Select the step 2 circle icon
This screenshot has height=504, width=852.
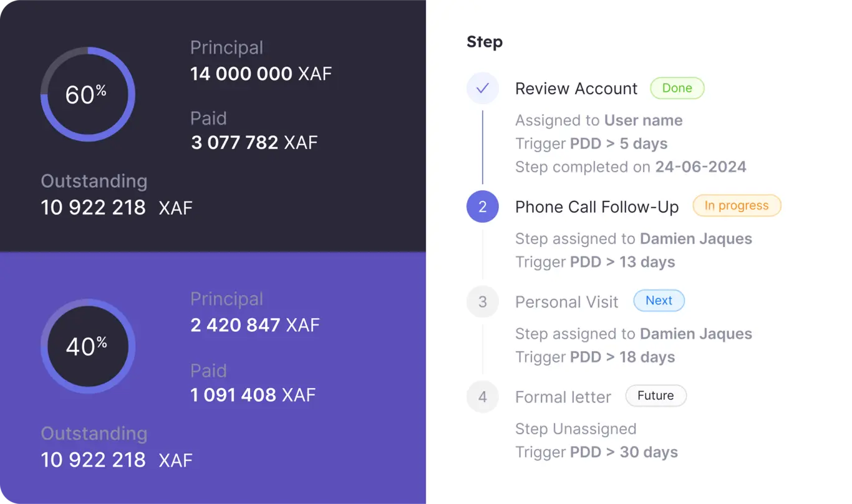(x=482, y=207)
